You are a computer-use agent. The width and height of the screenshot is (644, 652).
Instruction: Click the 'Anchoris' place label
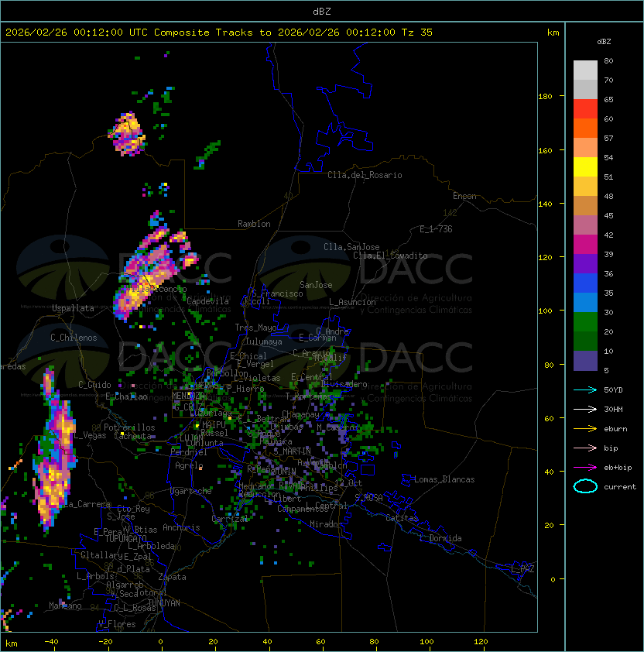181,527
